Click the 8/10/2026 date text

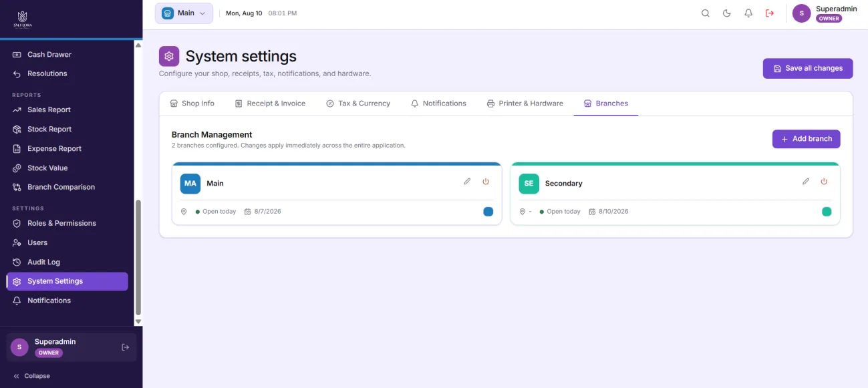click(x=613, y=212)
